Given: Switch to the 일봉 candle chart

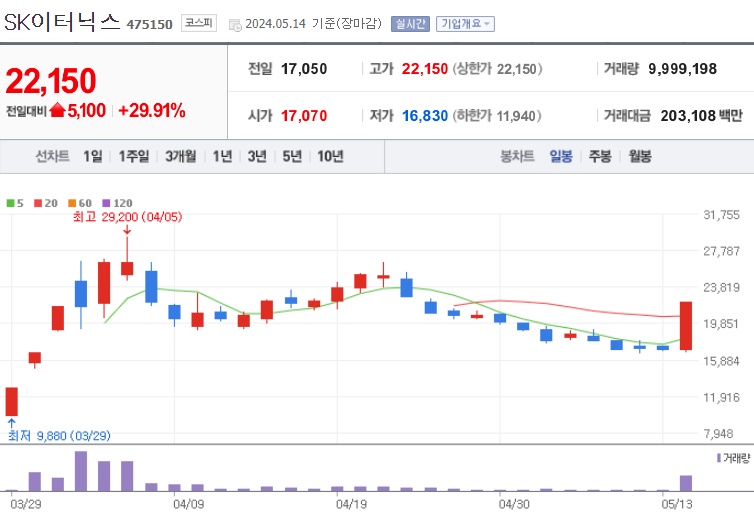Looking at the screenshot, I should click(x=561, y=156).
